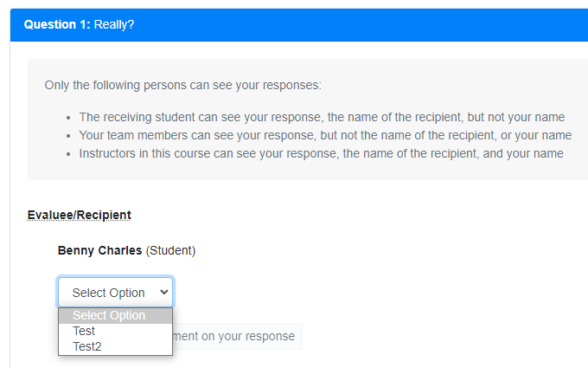Screen dimensions: 588x368
Task: Click the bold Question 1 label
Action: [56, 24]
